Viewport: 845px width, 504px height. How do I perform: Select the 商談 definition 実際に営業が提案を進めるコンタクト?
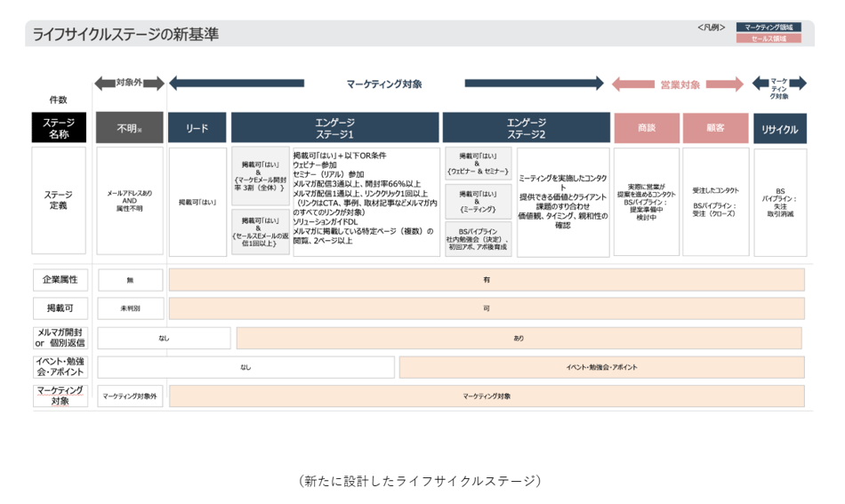(x=646, y=202)
